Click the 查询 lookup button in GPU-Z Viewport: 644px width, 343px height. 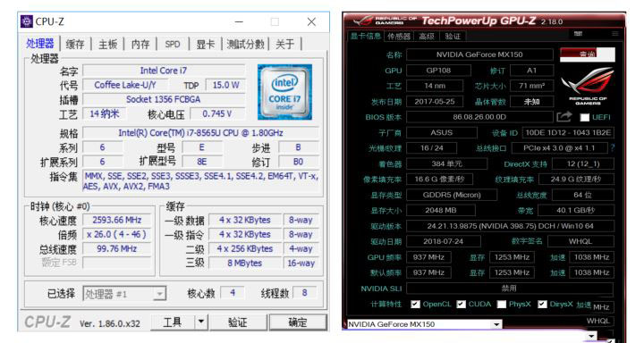pyautogui.click(x=588, y=54)
